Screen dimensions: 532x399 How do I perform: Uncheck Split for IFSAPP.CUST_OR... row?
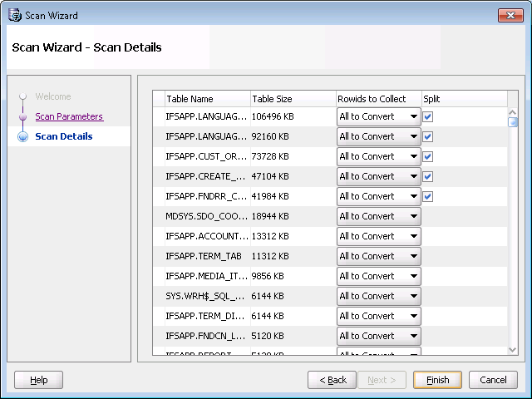click(x=427, y=156)
